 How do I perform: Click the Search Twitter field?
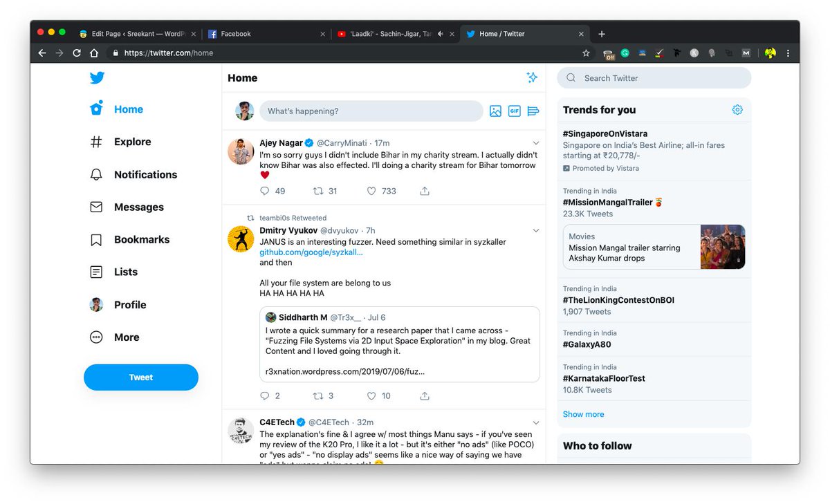point(654,78)
